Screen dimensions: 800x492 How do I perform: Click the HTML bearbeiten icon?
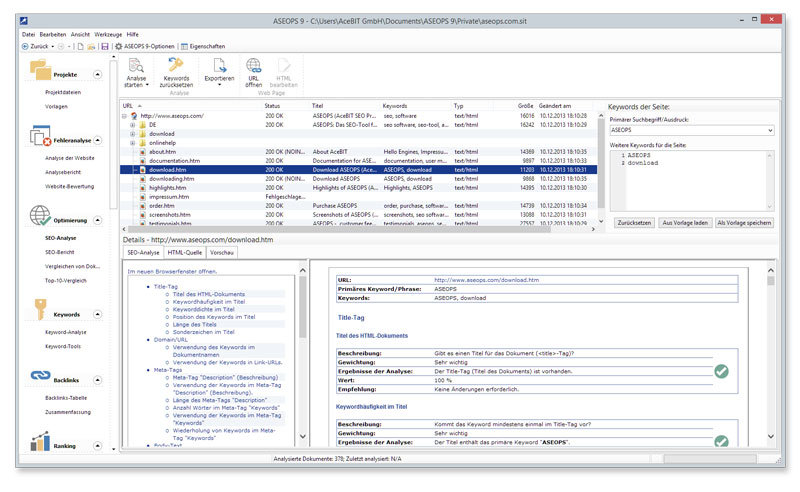click(x=284, y=66)
